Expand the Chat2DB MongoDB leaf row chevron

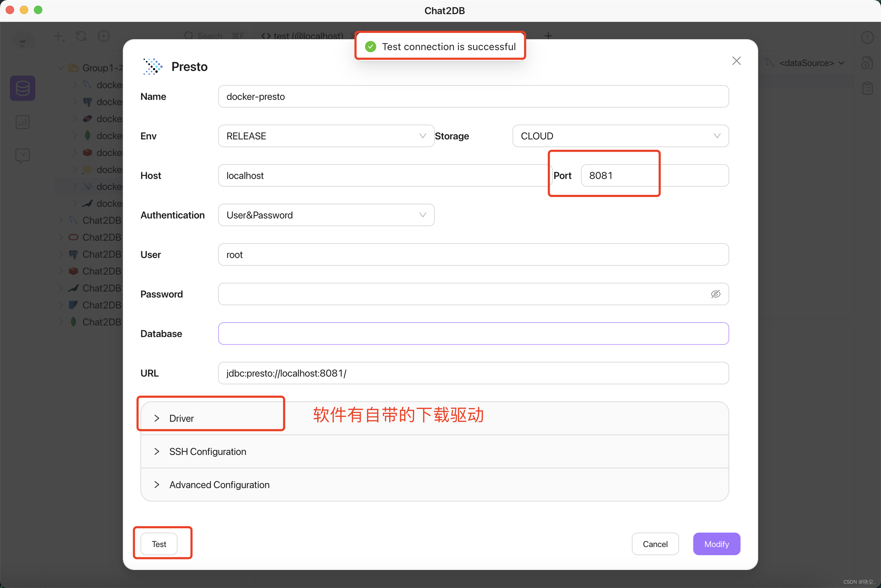(60, 322)
